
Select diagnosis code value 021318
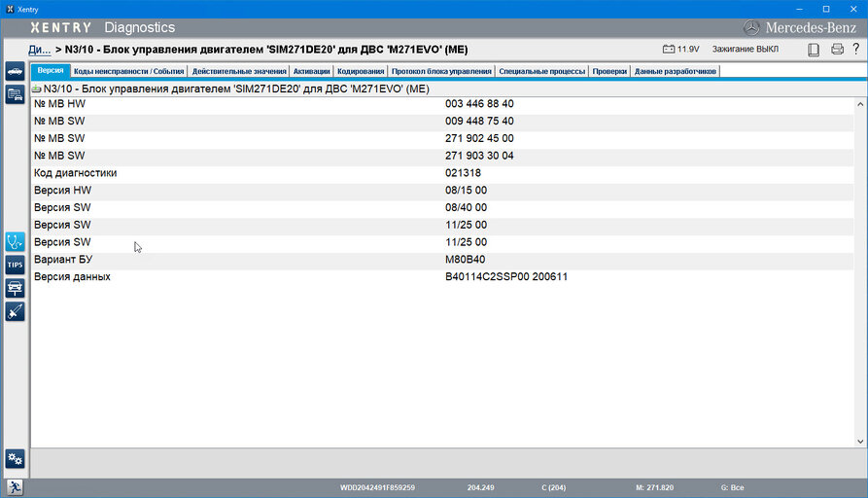463,173
